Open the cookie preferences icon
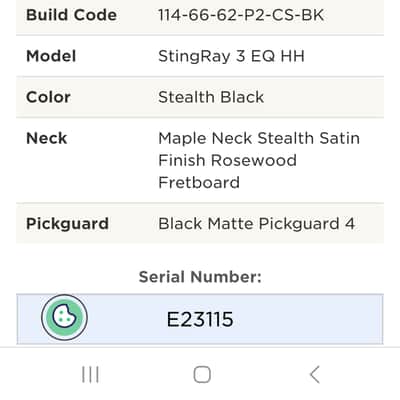400x400 pixels. click(65, 317)
